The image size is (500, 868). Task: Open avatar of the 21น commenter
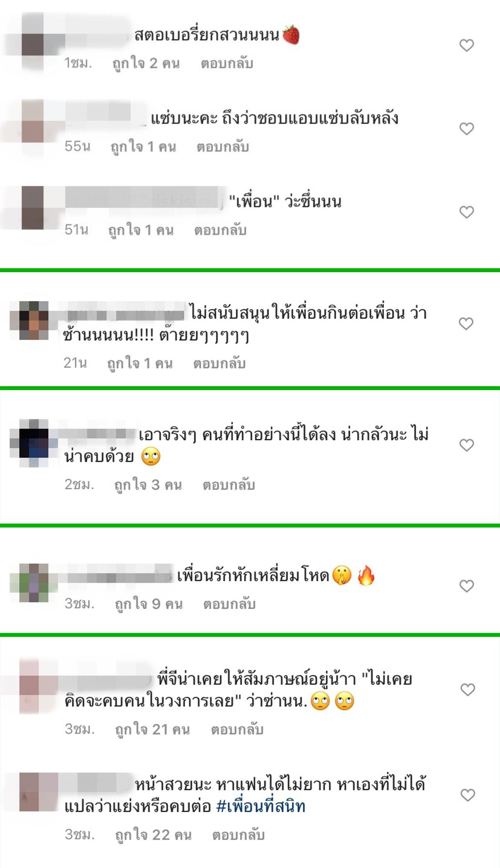(x=34, y=321)
